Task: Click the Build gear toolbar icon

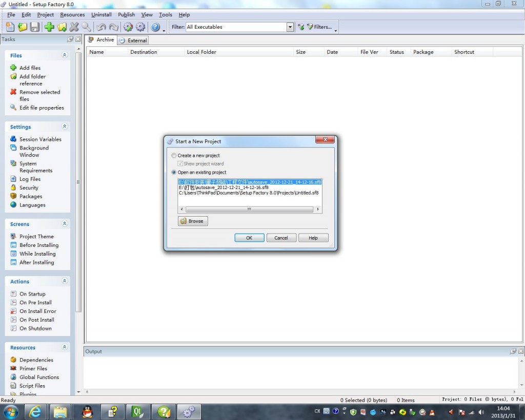Action: pyautogui.click(x=128, y=27)
